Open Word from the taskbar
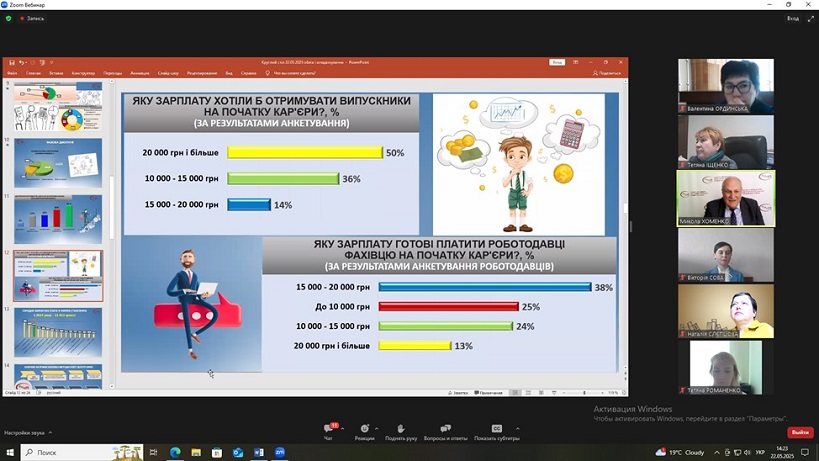 click(259, 452)
